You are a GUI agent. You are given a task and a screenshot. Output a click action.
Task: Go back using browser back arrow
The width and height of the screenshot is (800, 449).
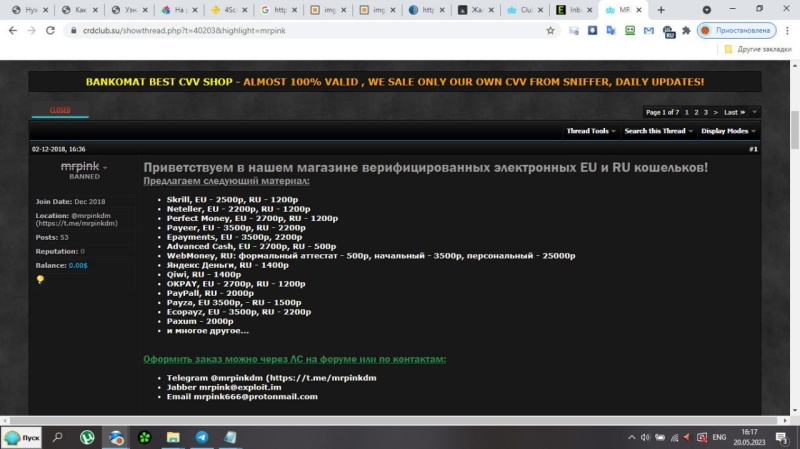point(13,31)
